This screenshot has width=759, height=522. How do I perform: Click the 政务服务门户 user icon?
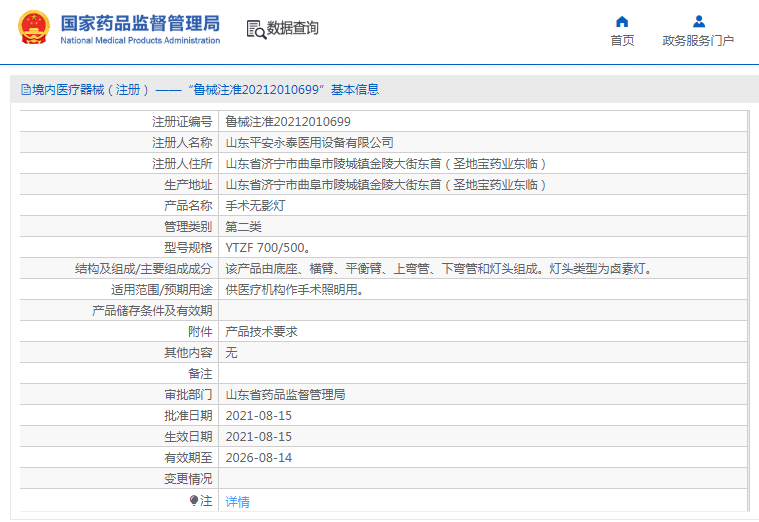click(x=698, y=21)
